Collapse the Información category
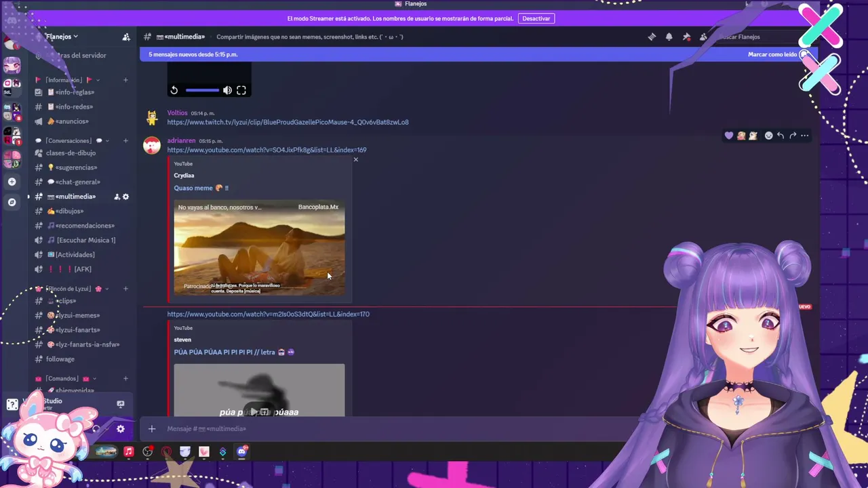This screenshot has width=868, height=488. click(68, 80)
